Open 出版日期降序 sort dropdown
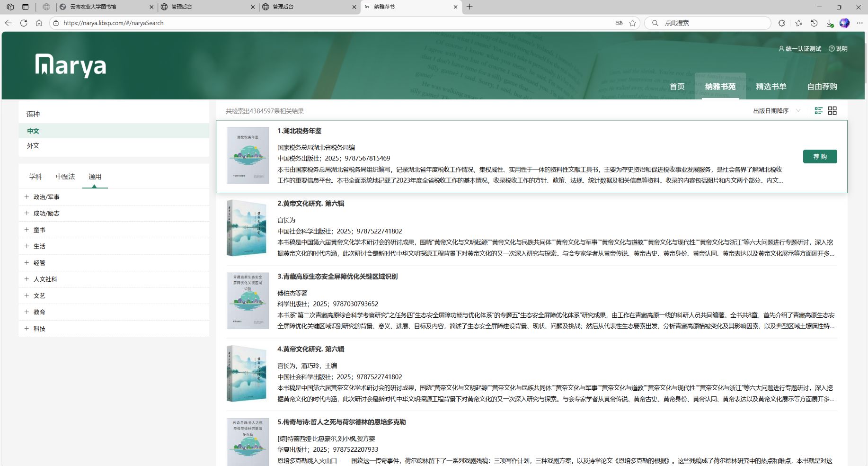The image size is (868, 466). (776, 111)
